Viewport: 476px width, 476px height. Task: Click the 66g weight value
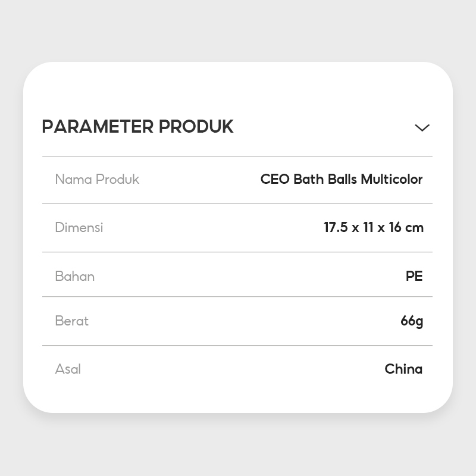[x=412, y=321]
